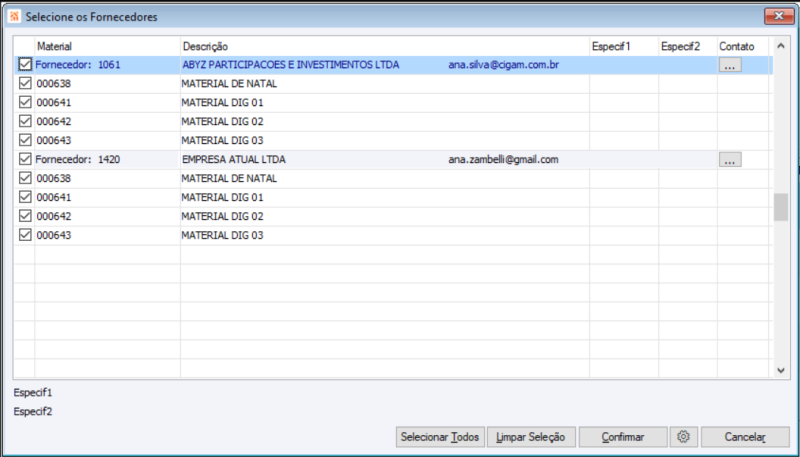Click code 000641 under Fornecedor 1061

tap(54, 103)
